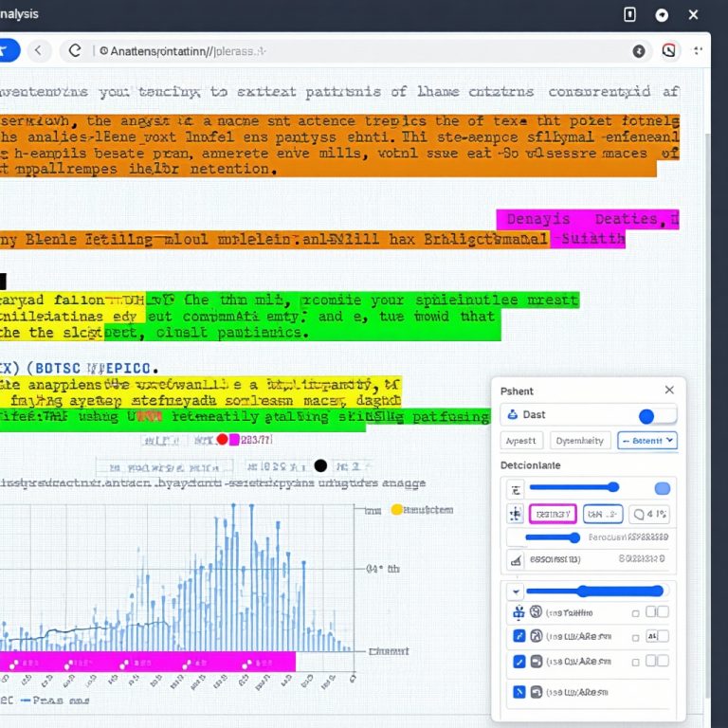Open the browser dots menu icon
Image resolution: width=728 pixels, height=728 pixels.
point(698,50)
